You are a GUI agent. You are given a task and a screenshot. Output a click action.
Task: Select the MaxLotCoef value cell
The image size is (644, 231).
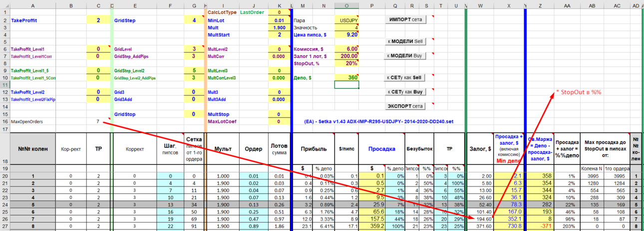click(279, 121)
